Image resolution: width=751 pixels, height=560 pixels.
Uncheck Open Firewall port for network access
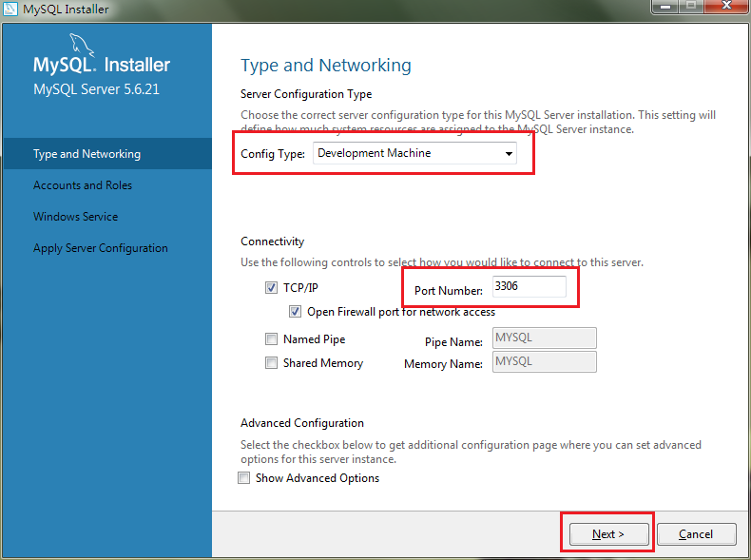click(295, 312)
